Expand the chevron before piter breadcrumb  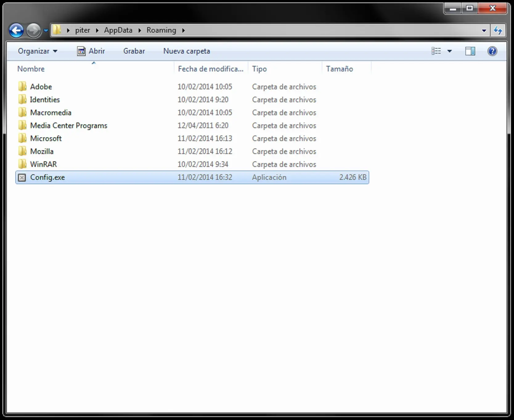(x=68, y=30)
